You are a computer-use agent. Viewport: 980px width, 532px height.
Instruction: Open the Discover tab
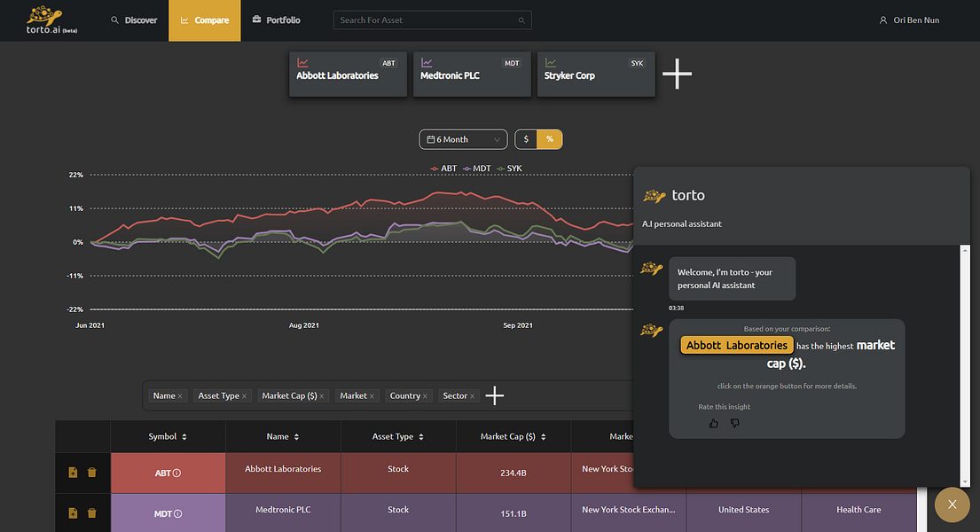134,20
